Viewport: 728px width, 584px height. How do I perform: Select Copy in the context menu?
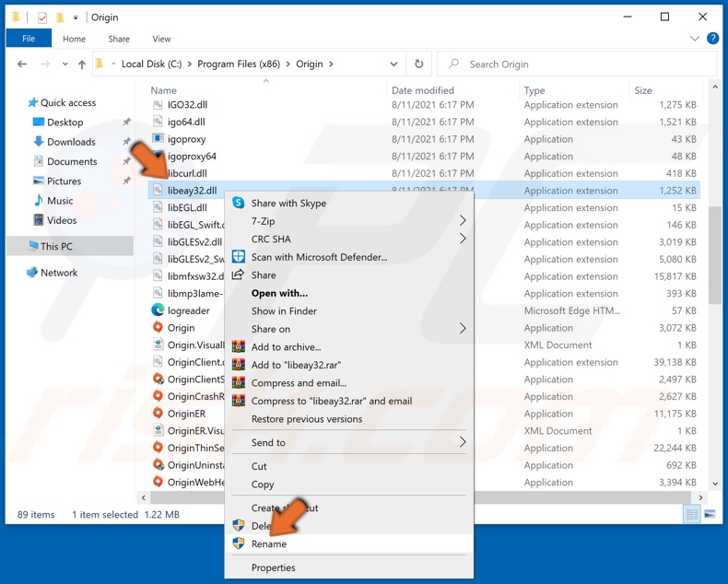(x=348, y=485)
